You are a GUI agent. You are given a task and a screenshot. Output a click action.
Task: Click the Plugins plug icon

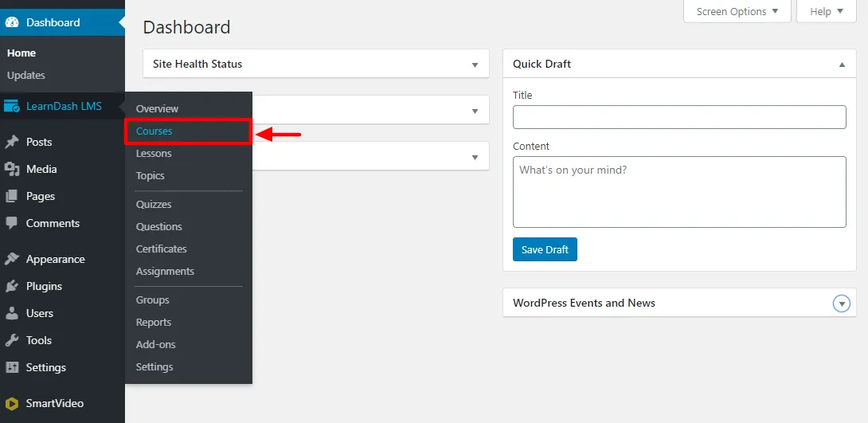(12, 286)
